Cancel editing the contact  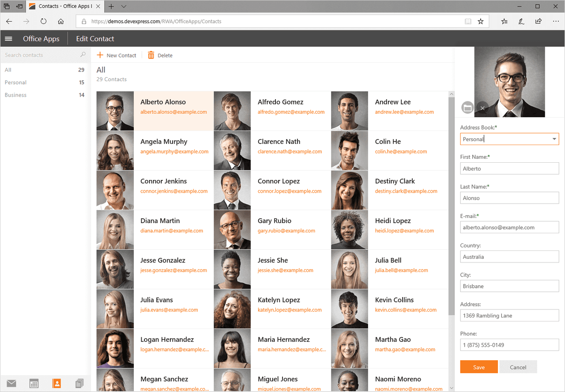click(x=518, y=367)
